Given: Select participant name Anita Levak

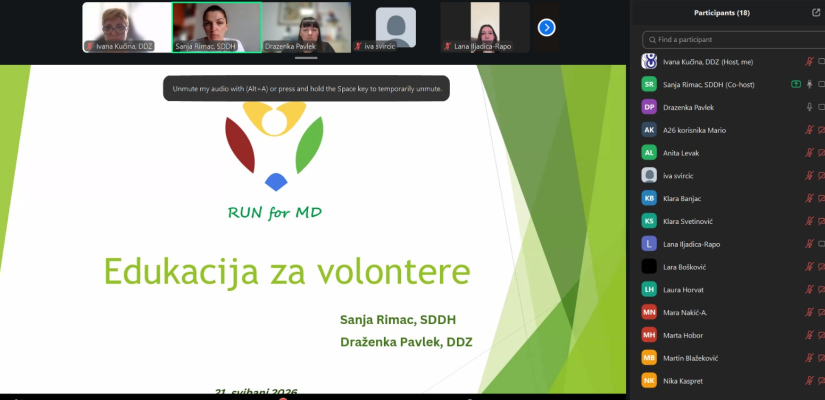Looking at the screenshot, I should 681,153.
